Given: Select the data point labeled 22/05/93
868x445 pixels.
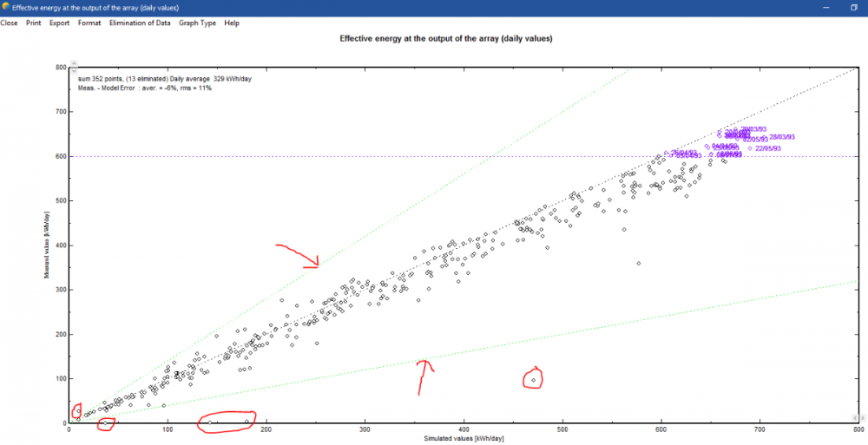Looking at the screenshot, I should click(749, 148).
